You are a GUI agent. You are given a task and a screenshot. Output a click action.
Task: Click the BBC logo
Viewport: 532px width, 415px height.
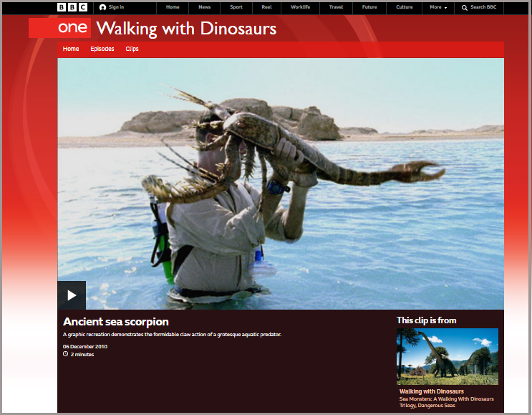point(72,7)
